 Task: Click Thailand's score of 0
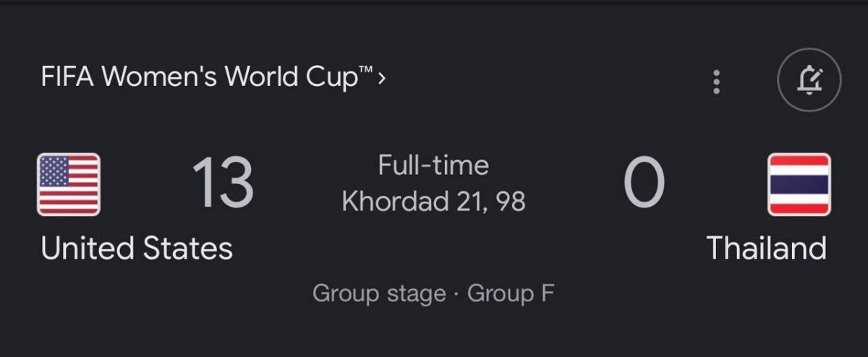point(643,184)
